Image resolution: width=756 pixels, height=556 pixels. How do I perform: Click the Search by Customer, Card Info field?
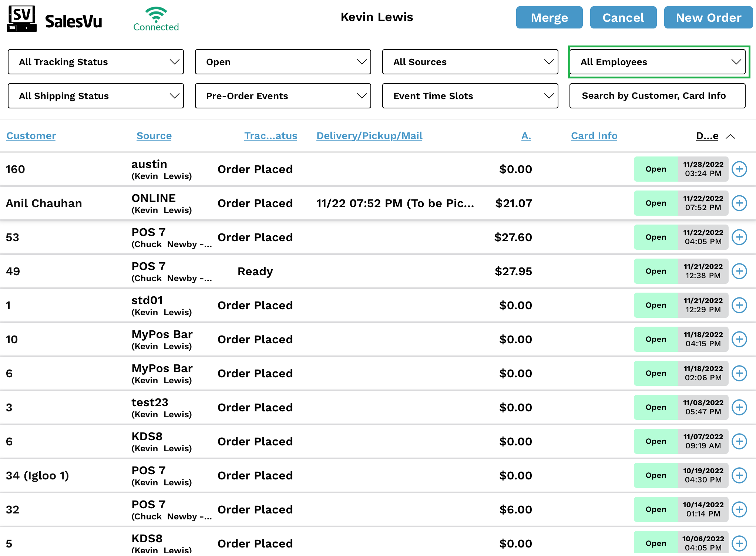coord(657,96)
